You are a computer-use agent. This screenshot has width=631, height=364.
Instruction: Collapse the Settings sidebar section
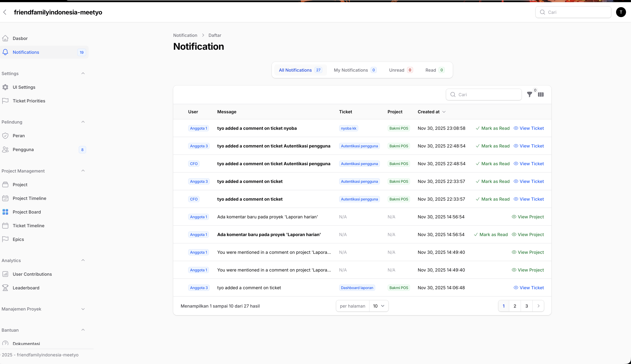[83, 74]
